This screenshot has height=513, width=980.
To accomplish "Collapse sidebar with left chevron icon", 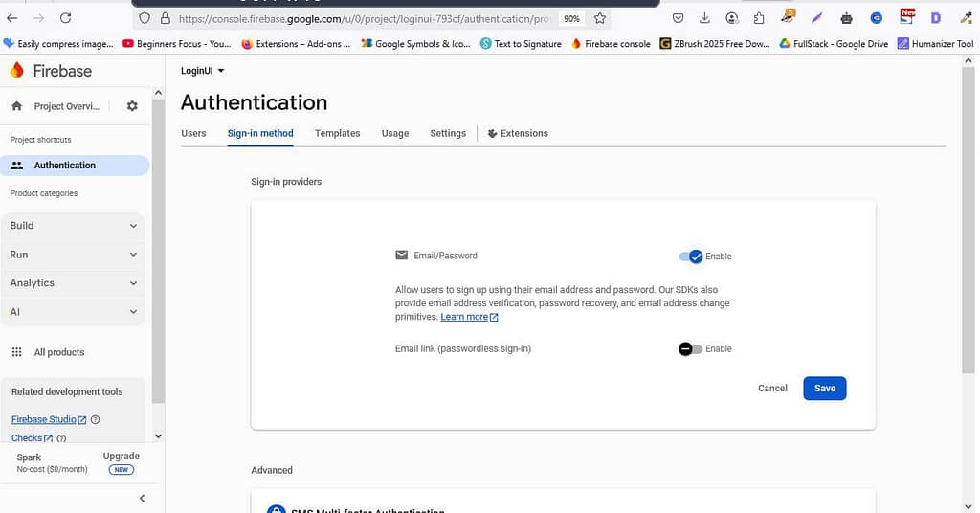I will click(142, 498).
